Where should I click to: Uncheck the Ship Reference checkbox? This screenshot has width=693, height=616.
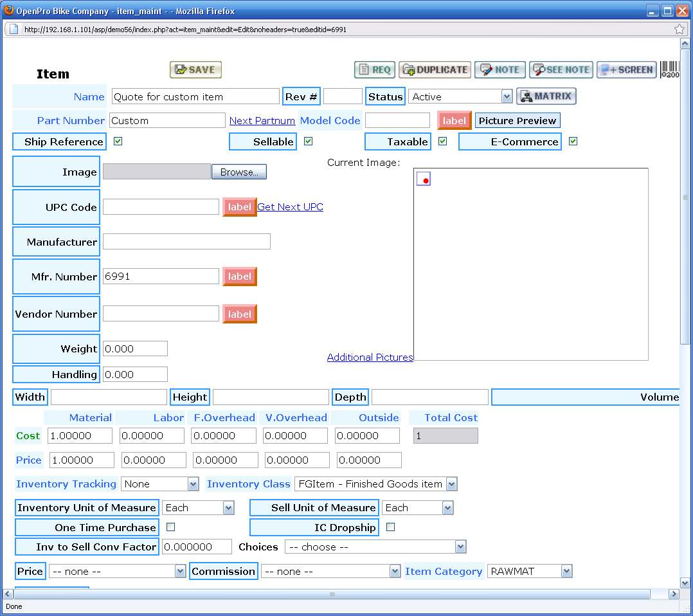118,141
